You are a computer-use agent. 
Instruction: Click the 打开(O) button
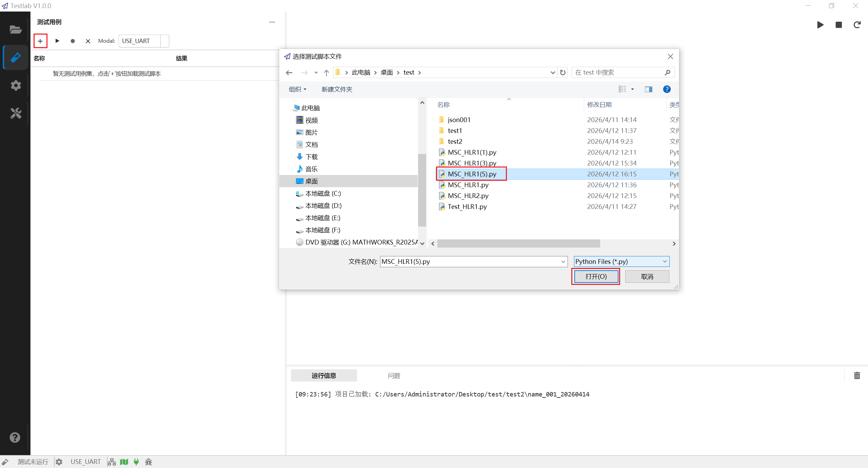pos(596,276)
